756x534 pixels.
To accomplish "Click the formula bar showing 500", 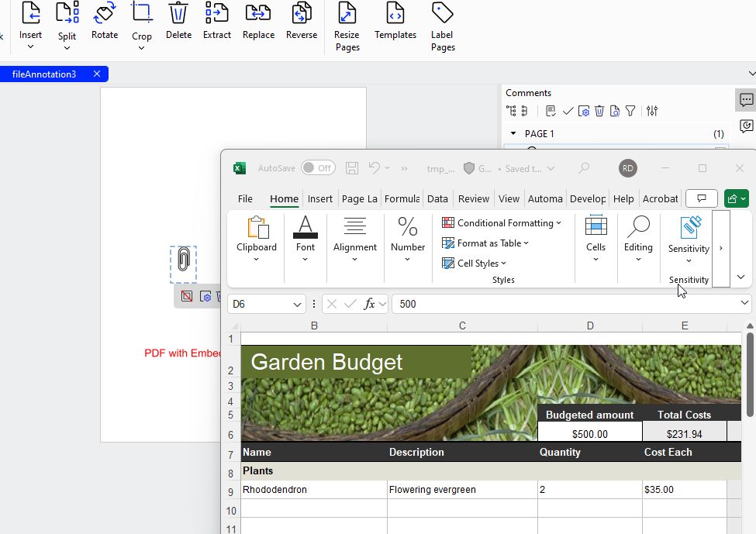I will (x=566, y=305).
